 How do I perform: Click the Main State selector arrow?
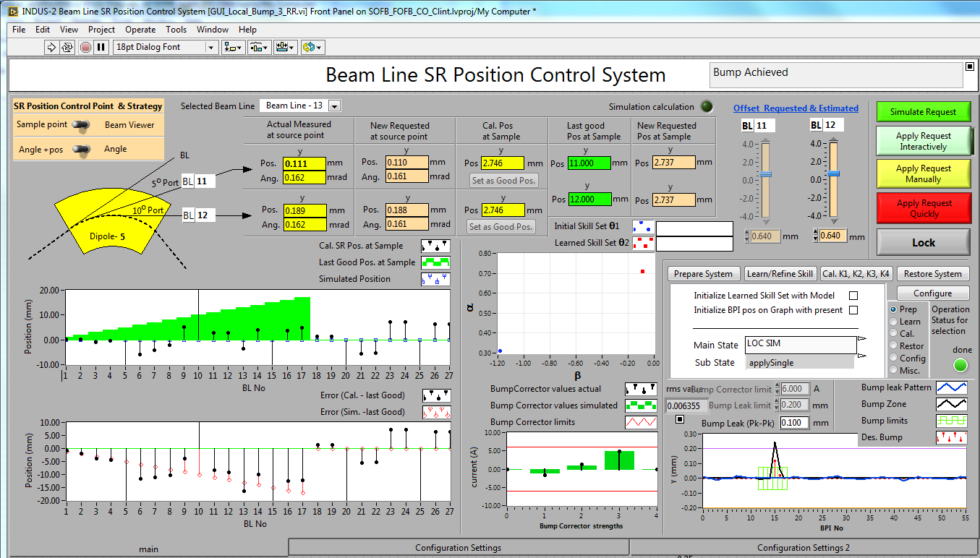(861, 338)
